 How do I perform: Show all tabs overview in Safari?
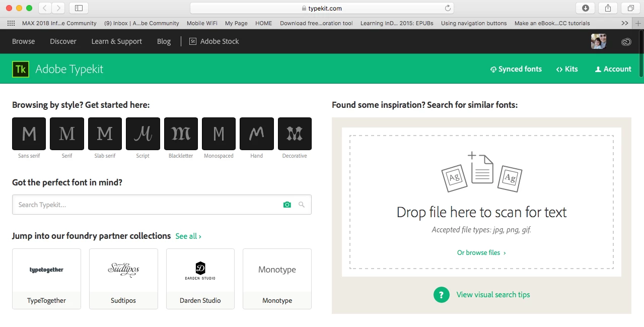(630, 8)
